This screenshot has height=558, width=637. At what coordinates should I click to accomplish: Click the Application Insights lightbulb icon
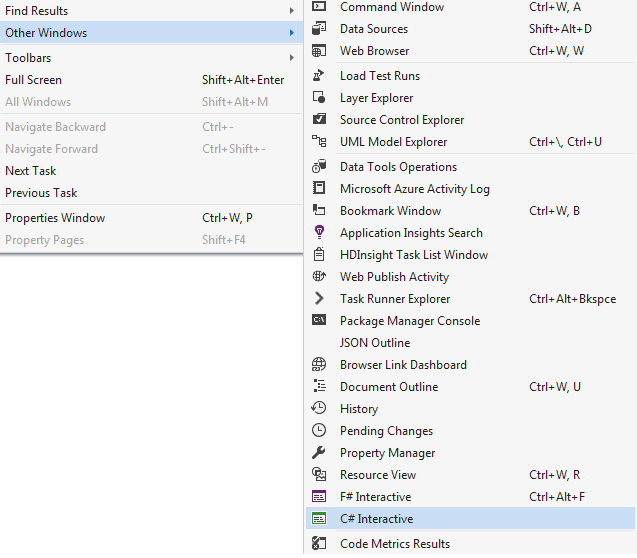click(319, 232)
